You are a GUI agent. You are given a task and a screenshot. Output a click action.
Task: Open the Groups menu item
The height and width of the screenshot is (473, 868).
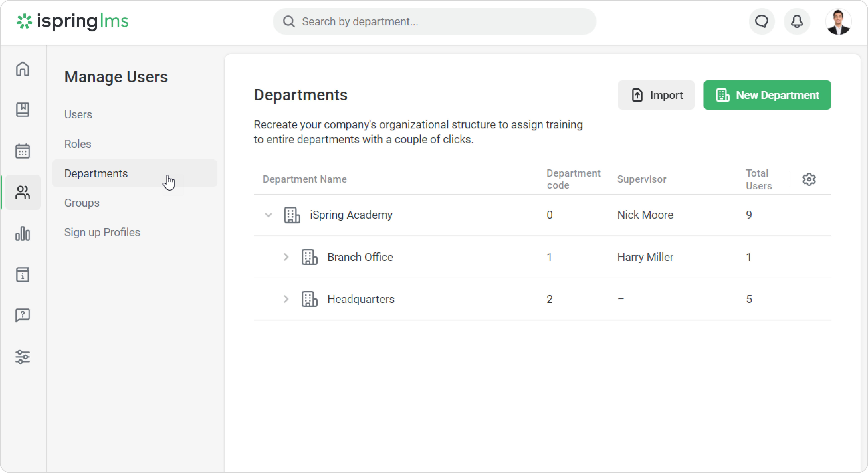(82, 203)
